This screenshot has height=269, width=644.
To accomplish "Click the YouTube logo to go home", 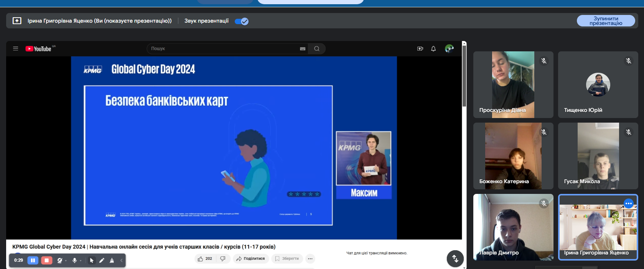I will tap(38, 49).
